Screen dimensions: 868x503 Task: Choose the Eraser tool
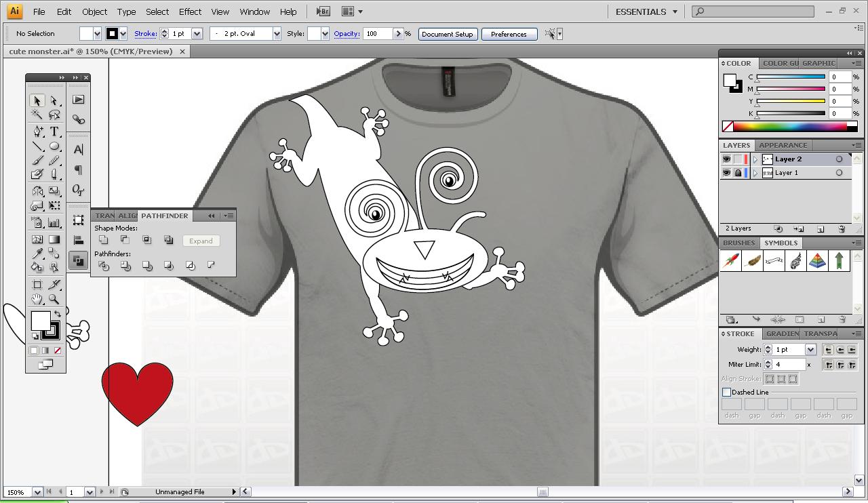point(54,175)
